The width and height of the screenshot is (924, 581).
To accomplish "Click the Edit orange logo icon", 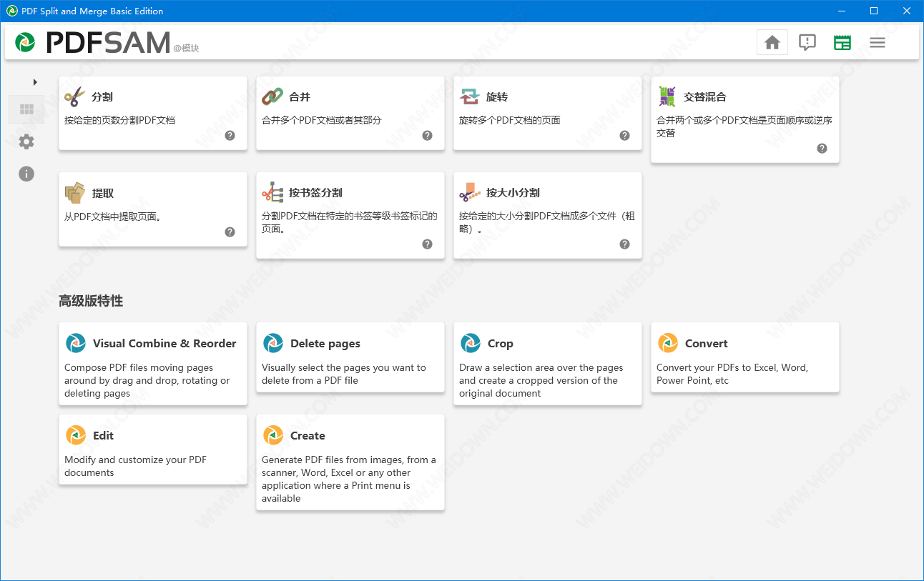I will [76, 435].
